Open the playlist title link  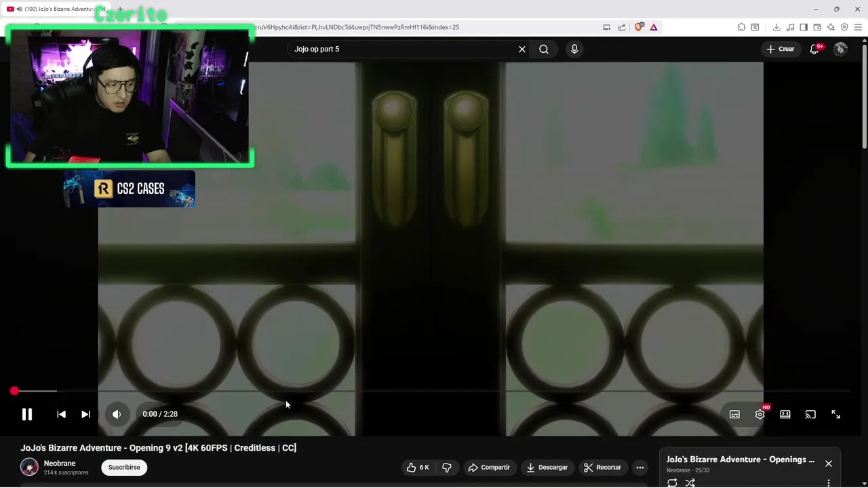point(741,460)
